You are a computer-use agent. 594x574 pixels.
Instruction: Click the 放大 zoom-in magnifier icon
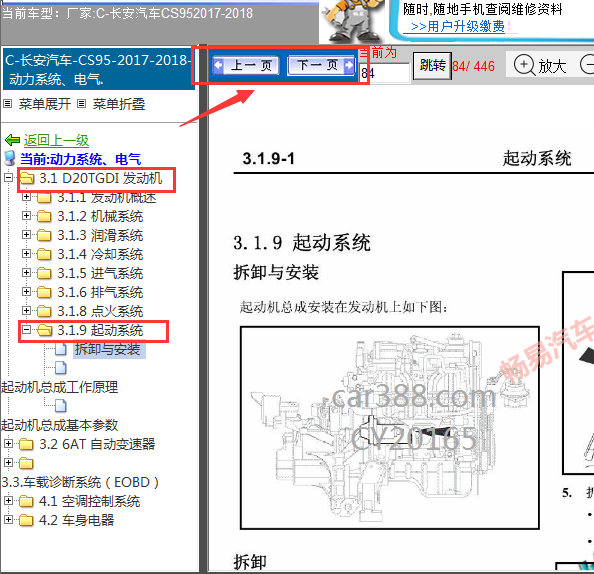click(524, 65)
